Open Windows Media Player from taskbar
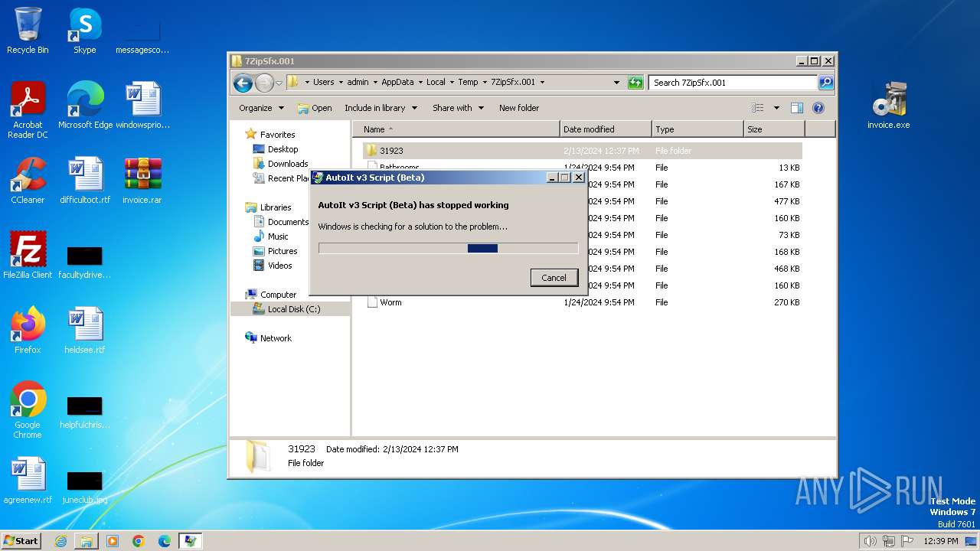980x551 pixels. [113, 541]
